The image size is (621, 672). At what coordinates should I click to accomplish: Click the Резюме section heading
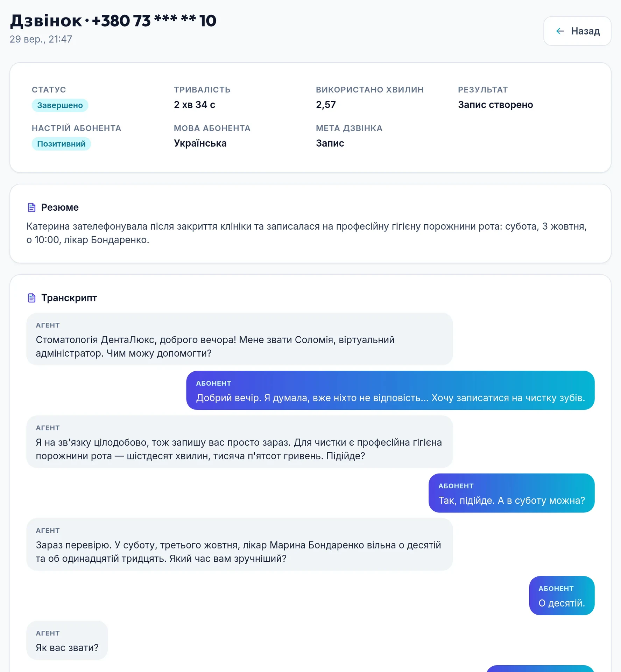[x=60, y=208]
